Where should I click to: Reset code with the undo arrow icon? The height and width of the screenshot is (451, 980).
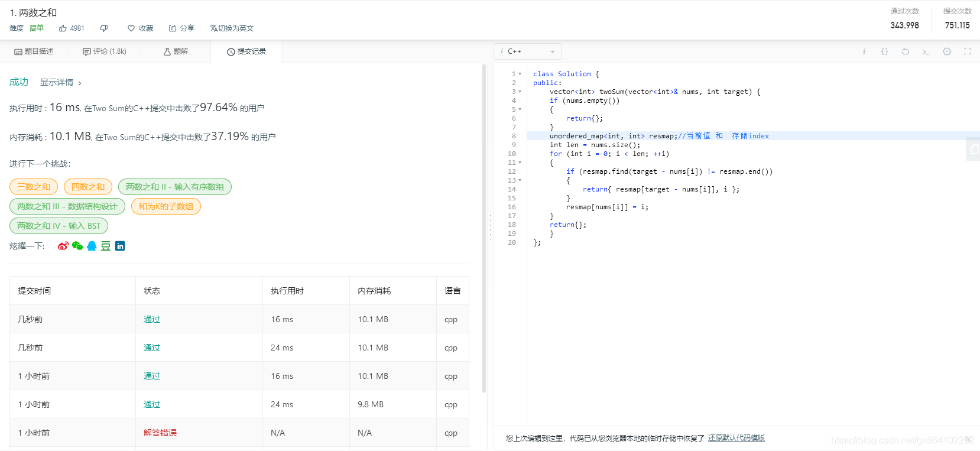[906, 51]
